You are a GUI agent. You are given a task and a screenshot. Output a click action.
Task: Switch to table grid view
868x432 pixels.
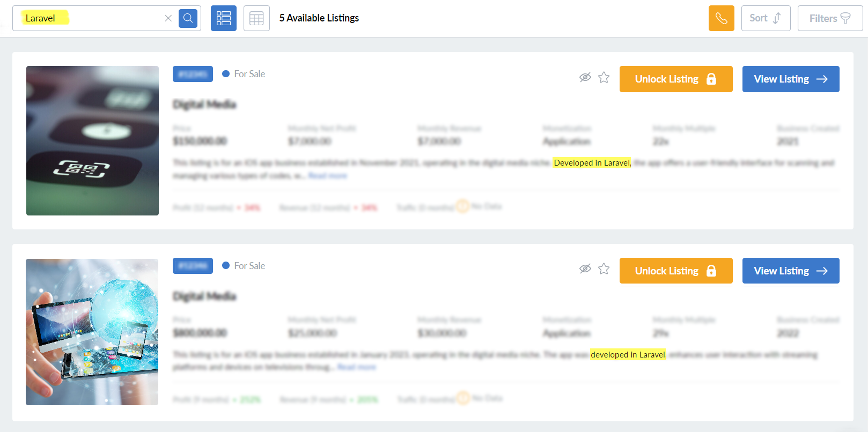pos(256,18)
